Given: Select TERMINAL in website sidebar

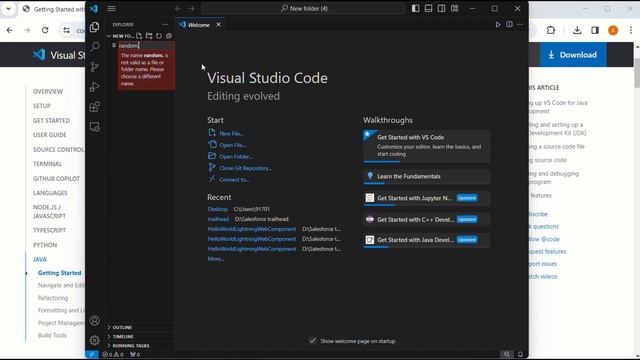Looking at the screenshot, I should [x=47, y=164].
